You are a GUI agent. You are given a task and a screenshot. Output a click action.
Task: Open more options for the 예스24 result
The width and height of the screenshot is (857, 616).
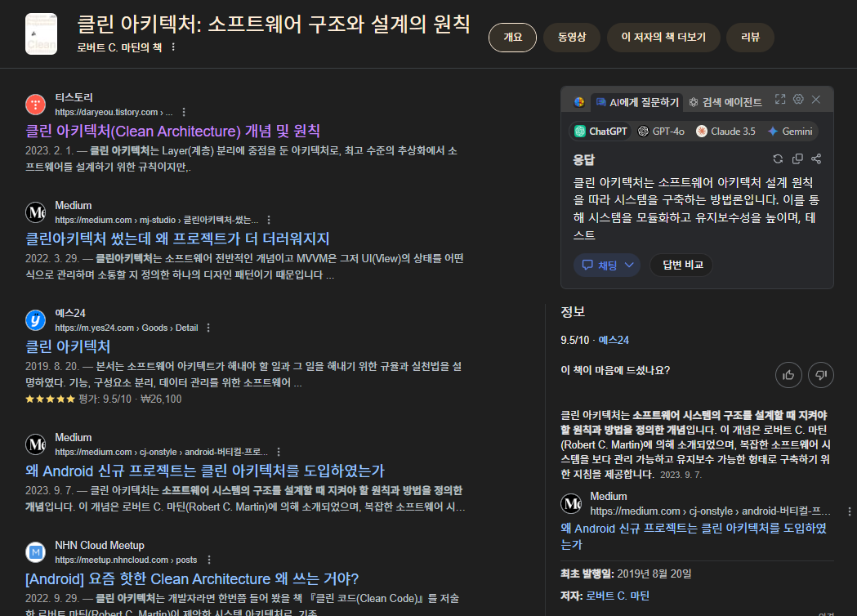[x=208, y=328]
